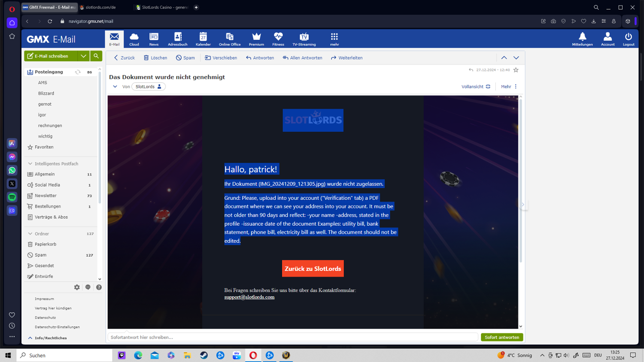This screenshot has width=644, height=362.
Task: Star this email as favorite
Action: pyautogui.click(x=516, y=70)
